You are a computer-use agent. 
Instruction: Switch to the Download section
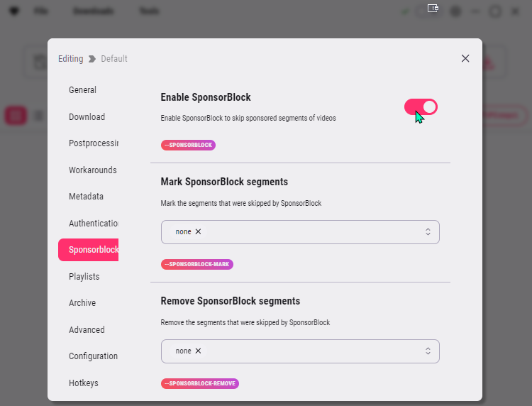pos(88,117)
